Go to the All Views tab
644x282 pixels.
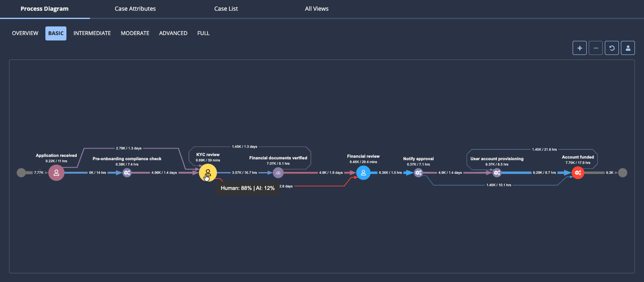click(x=317, y=9)
